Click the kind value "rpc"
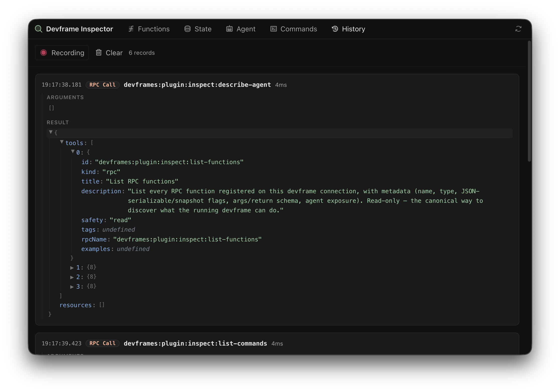The width and height of the screenshot is (560, 392). [111, 172]
